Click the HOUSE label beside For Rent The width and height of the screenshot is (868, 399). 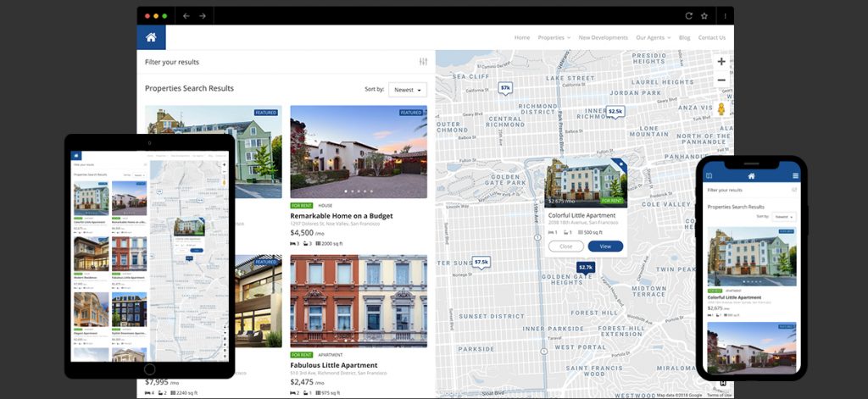tap(325, 205)
